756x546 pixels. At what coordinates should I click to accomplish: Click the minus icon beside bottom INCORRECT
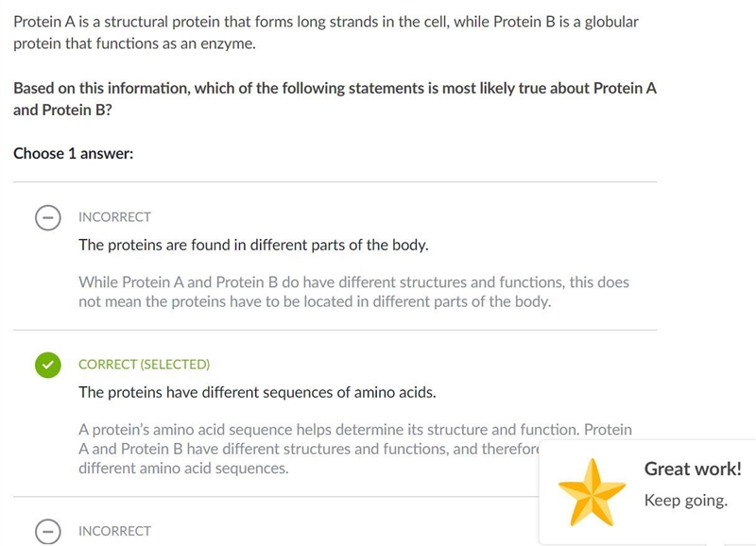48,532
